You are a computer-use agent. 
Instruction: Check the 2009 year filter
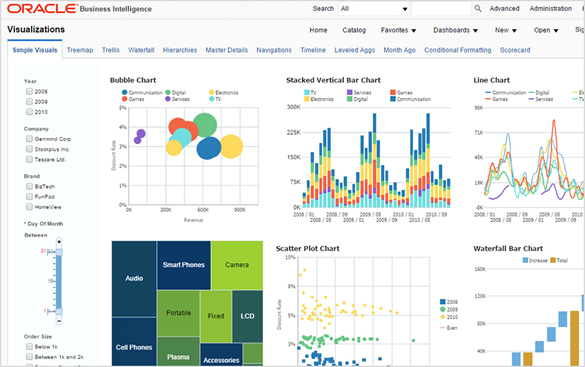[x=29, y=101]
